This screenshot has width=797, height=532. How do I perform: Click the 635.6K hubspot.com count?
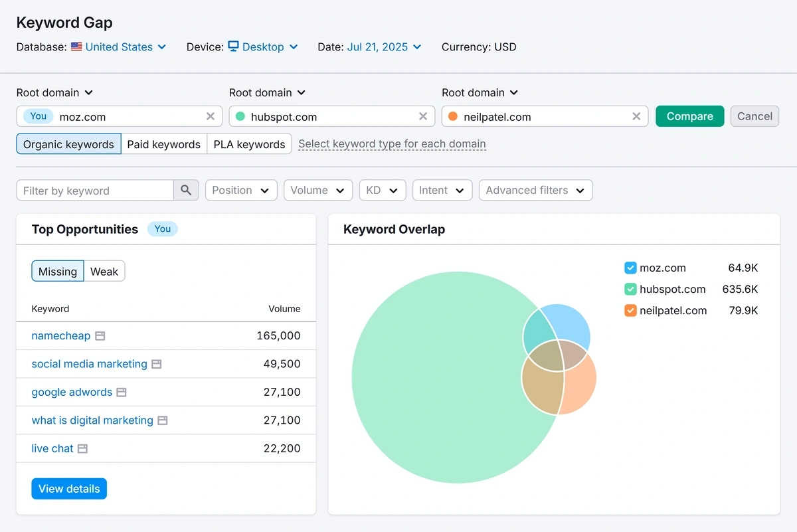[x=740, y=290]
